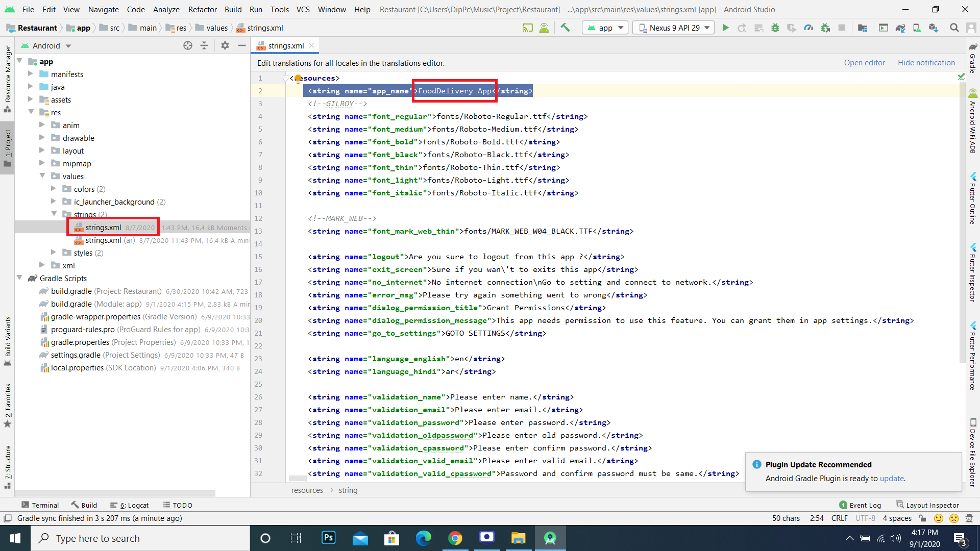Screen dimensions: 980x551
Task: Open the Refactor menu
Action: tap(202, 9)
